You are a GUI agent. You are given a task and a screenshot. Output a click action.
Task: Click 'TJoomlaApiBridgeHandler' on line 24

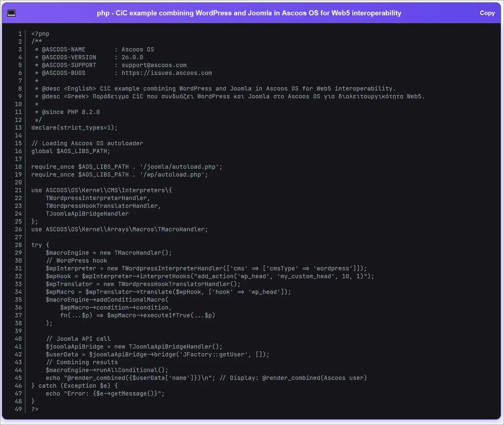[x=87, y=214]
